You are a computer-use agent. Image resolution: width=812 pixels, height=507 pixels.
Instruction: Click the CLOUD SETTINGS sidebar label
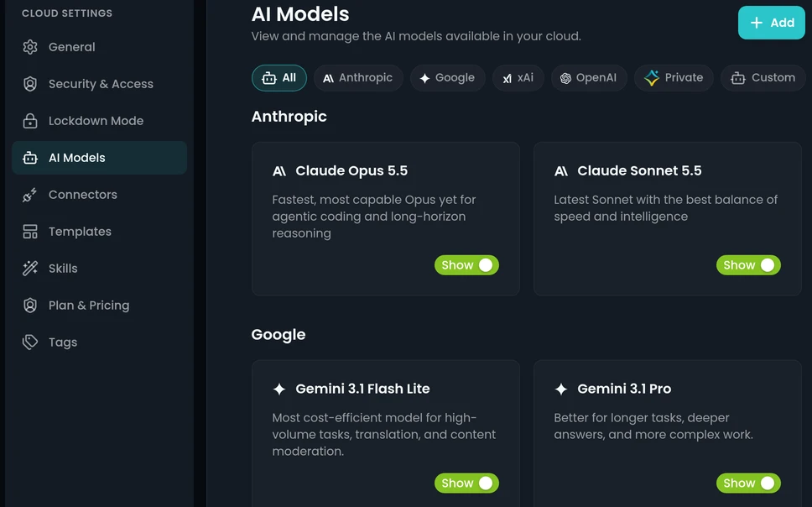(67, 13)
